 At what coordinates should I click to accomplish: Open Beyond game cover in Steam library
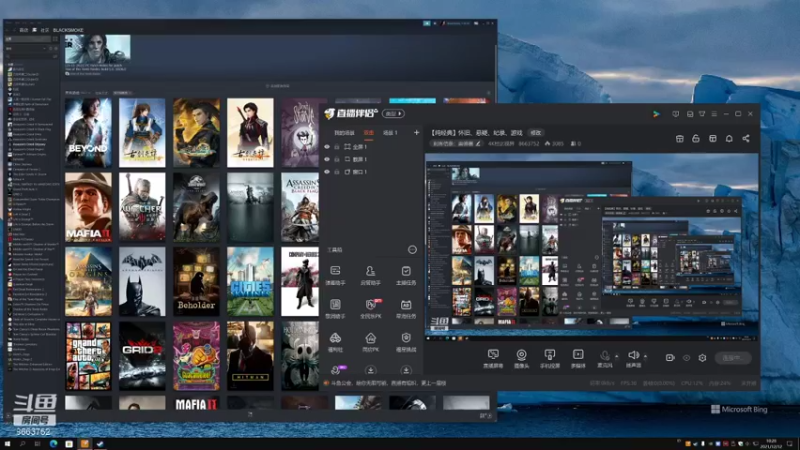click(x=88, y=133)
